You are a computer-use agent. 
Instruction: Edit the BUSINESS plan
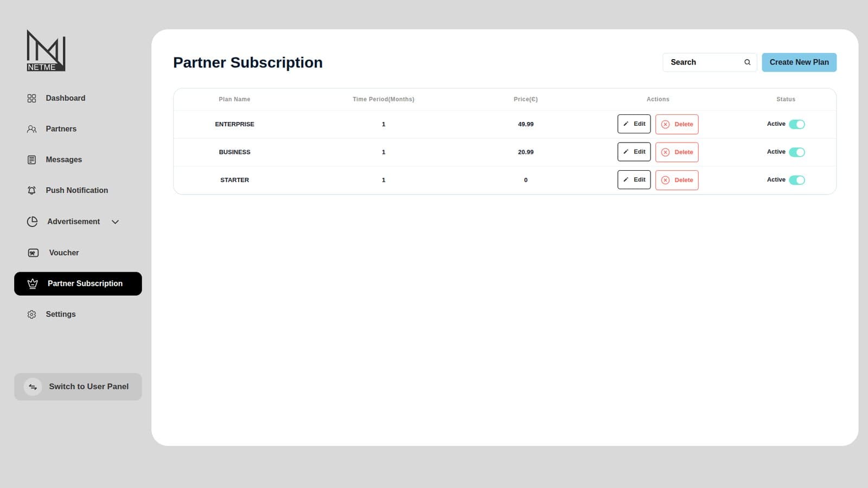634,152
